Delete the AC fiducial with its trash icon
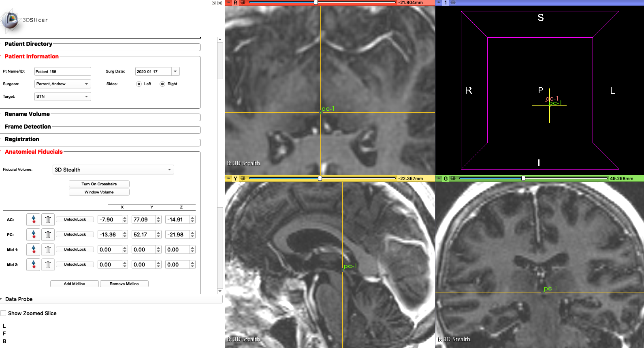Screen dimensions: 644x348 (x=48, y=219)
